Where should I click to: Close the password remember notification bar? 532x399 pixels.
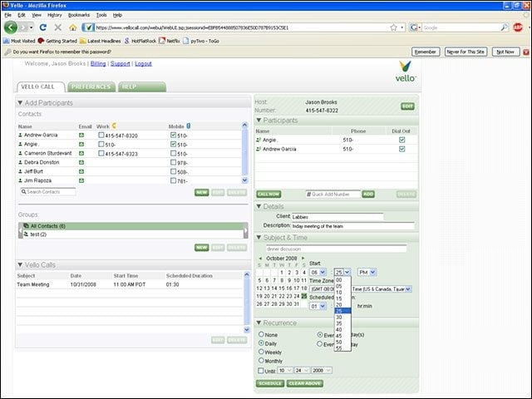526,52
